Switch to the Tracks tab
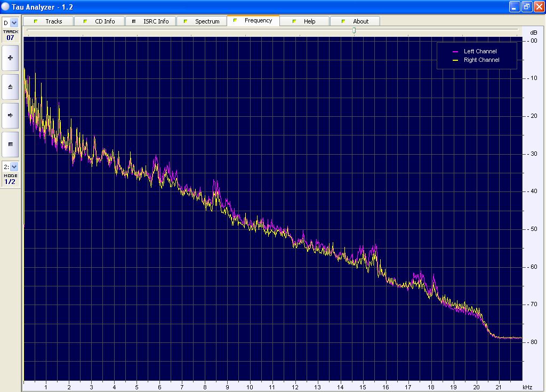The image size is (546, 392). 49,21
